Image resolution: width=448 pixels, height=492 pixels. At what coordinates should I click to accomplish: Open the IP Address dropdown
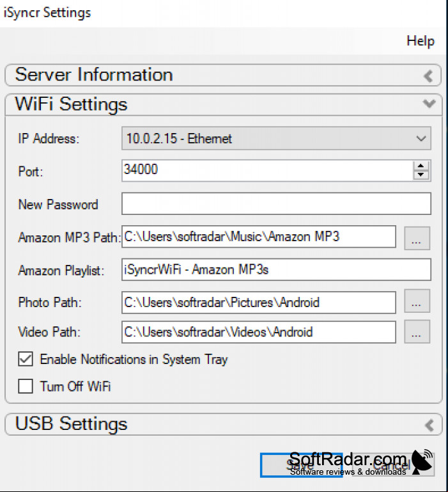point(276,138)
